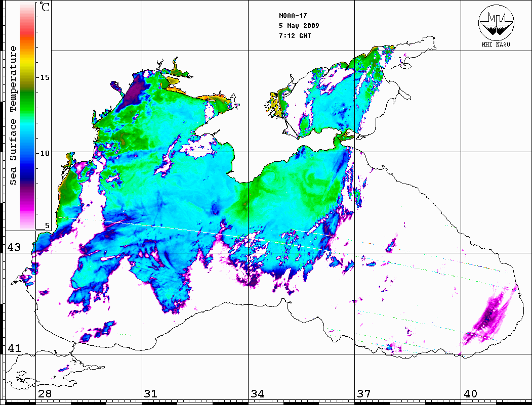Screen dimensions: 532x405
Task: Click the MHI NASU logo emblem
Action: pyautogui.click(x=496, y=22)
